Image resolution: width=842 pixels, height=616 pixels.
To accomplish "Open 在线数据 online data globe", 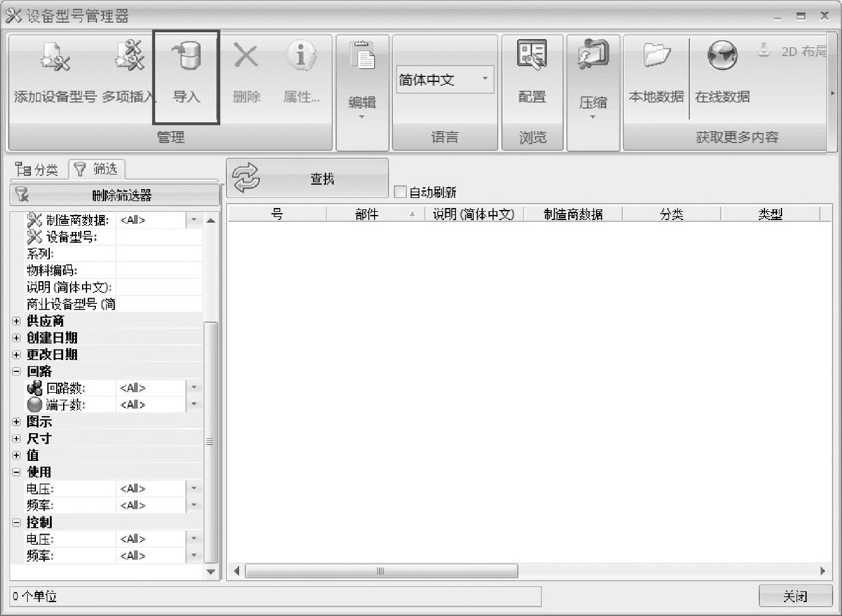I will pos(722,55).
